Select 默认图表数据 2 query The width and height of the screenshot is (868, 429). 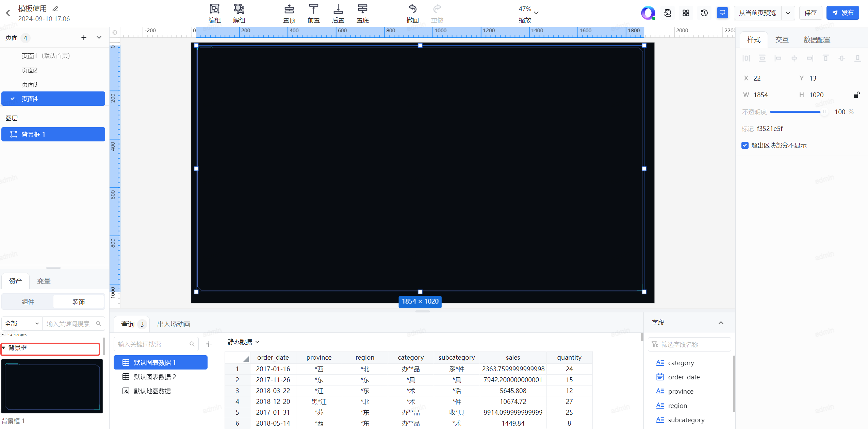(x=160, y=377)
